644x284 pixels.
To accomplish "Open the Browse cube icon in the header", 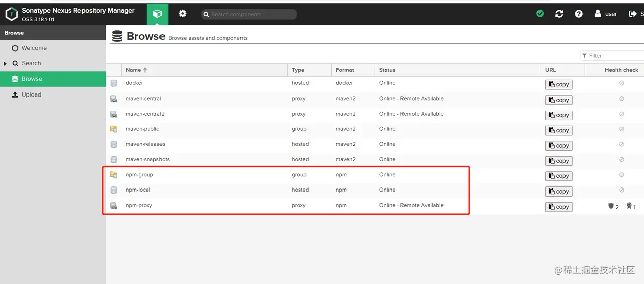I will (157, 14).
